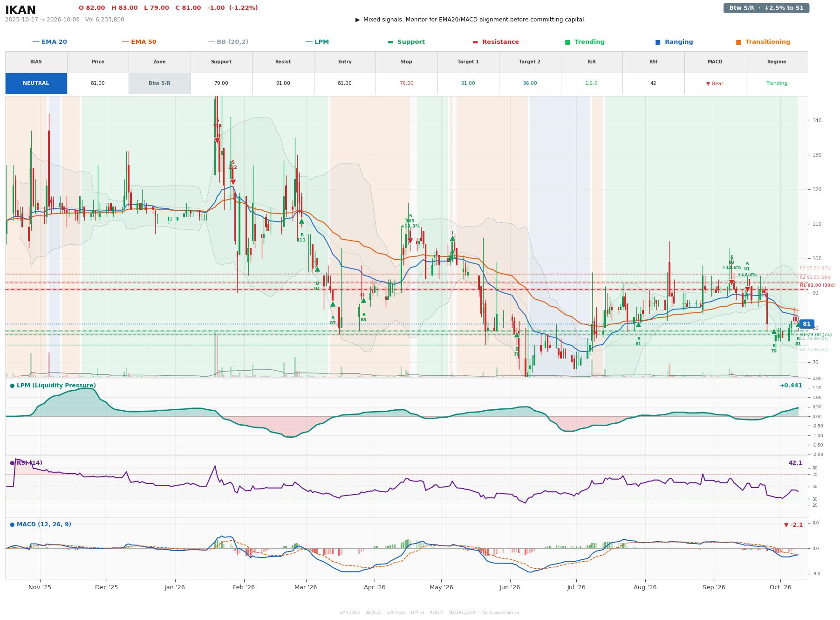Click the green buy marker labeled B 97
The height and width of the screenshot is (620, 840).
pyautogui.click(x=317, y=269)
